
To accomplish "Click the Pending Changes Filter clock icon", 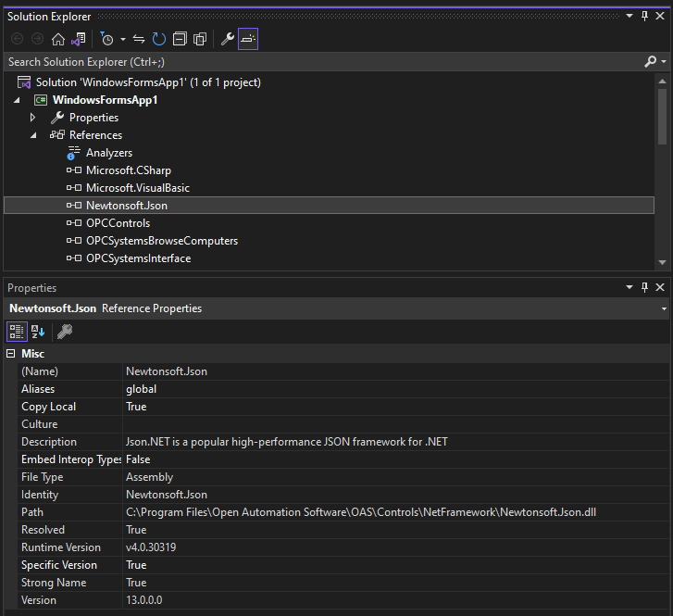I will tap(106, 39).
